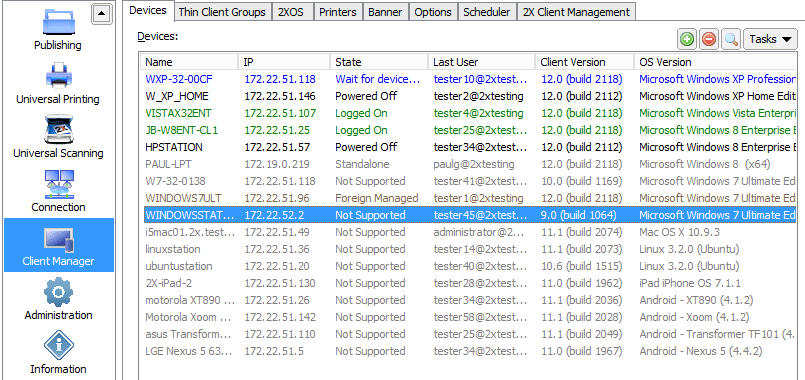805x380 pixels.
Task: Switch to the Thin Client Groups tab
Action: coord(222,12)
